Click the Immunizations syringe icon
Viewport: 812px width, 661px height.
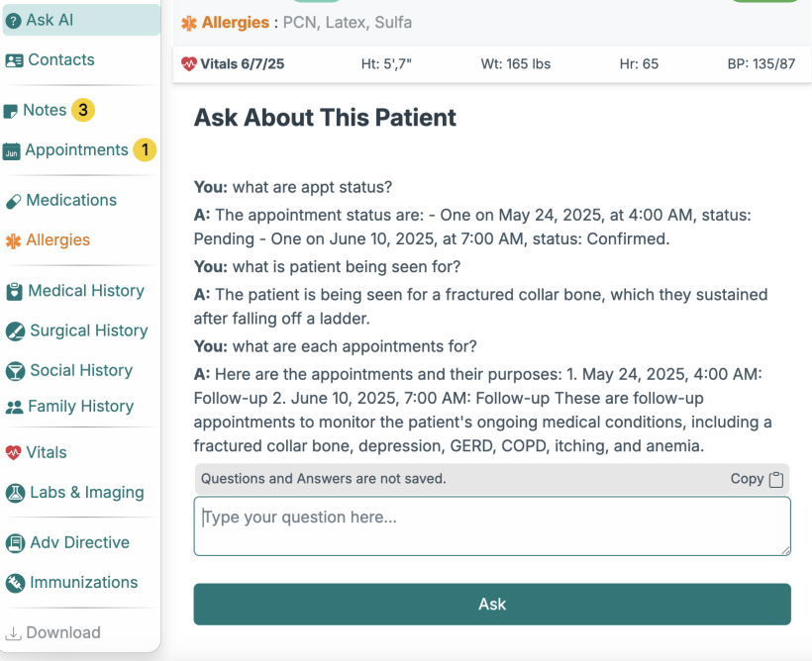(x=15, y=583)
